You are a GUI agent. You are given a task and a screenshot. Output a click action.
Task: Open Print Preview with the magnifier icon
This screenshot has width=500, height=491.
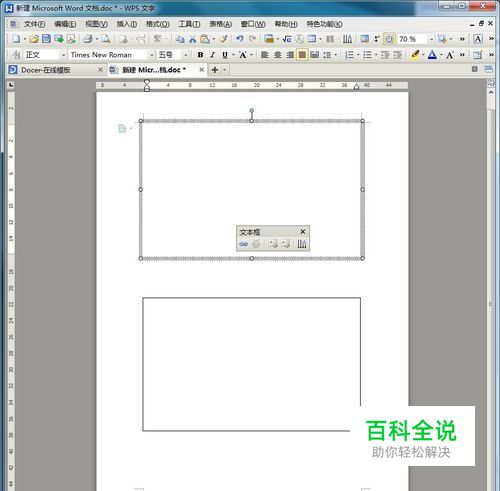[x=106, y=39]
